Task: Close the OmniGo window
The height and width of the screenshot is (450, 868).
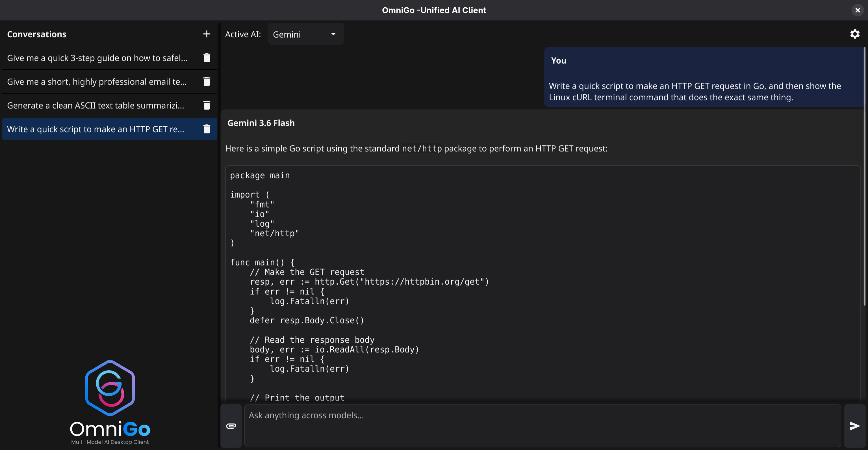Action: click(858, 10)
